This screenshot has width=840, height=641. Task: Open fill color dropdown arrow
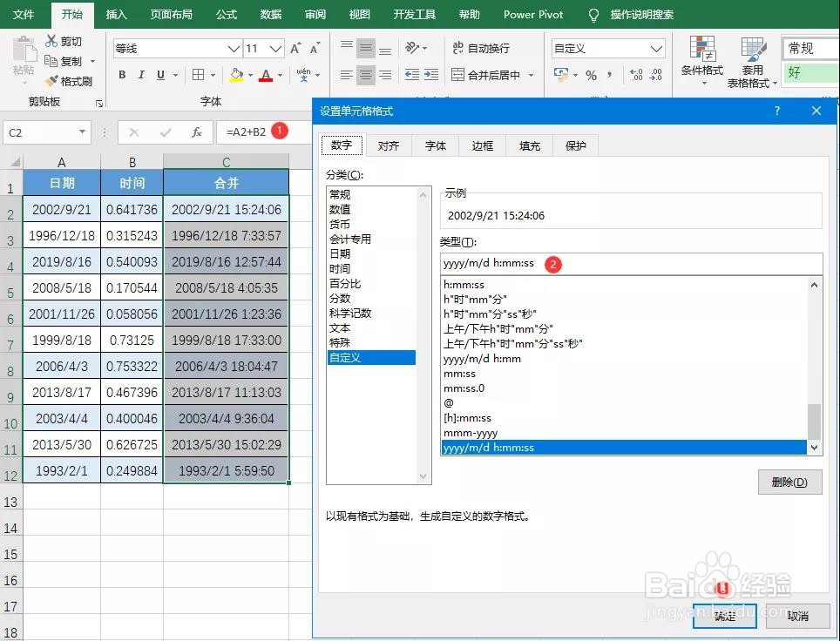pyautogui.click(x=250, y=75)
